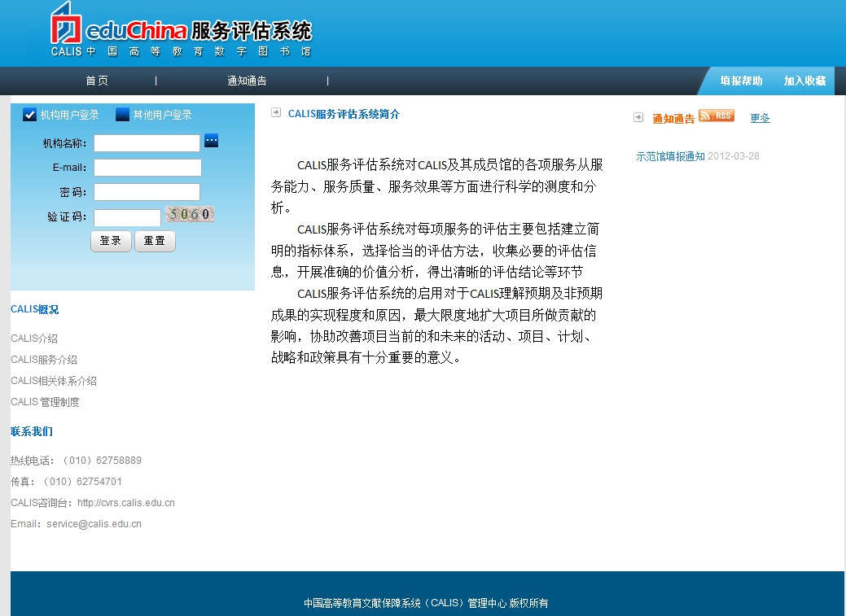Click hotline number (010) 62758889

102,461
